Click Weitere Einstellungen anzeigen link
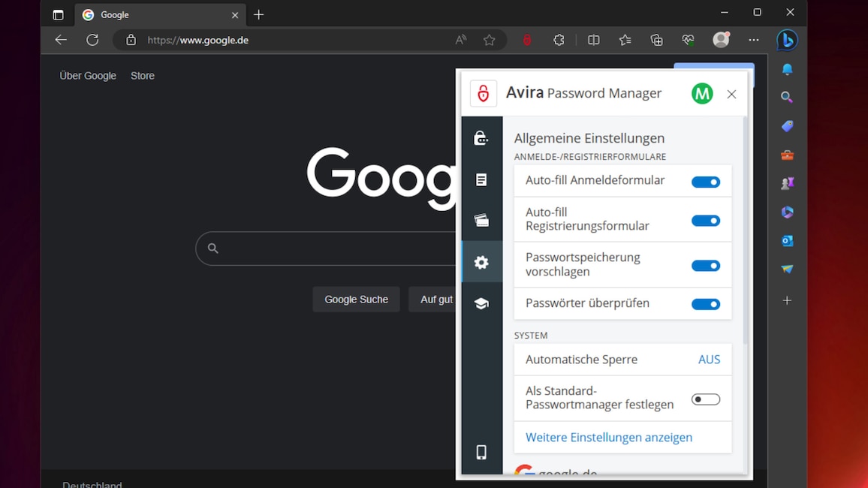The image size is (868, 488). (608, 437)
